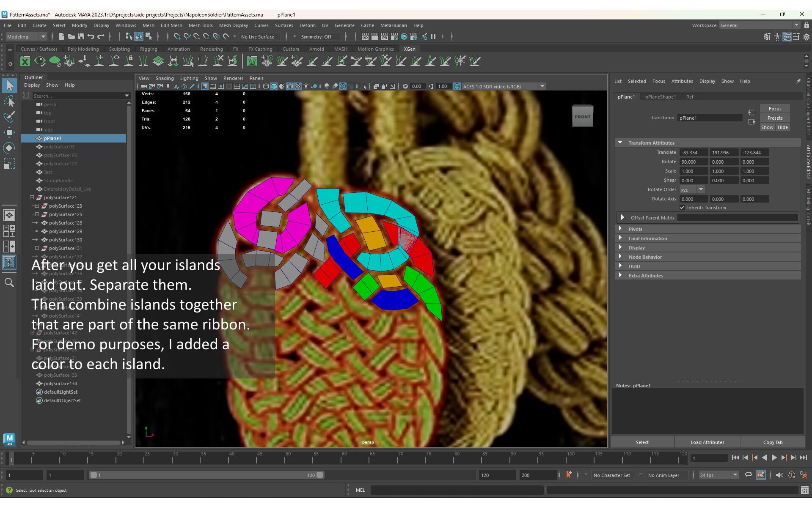Toggle the playback loop mode button

point(749,475)
